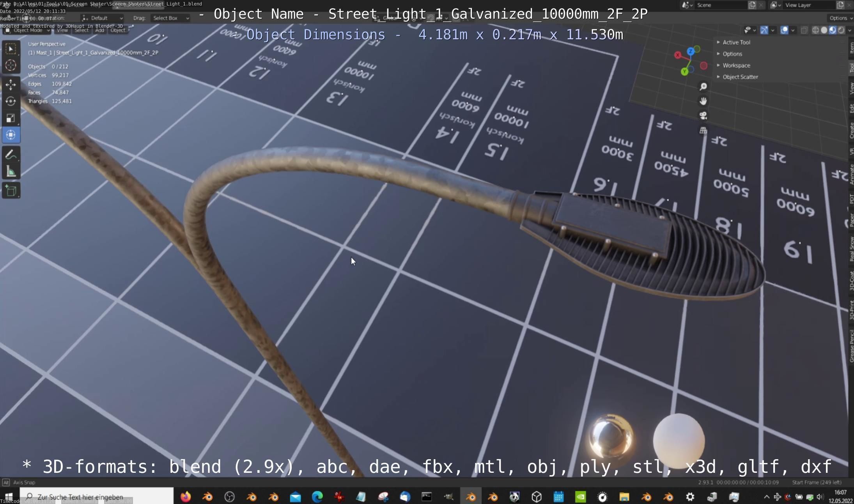This screenshot has height=504, width=854.
Task: Toggle X-ray mode
Action: (804, 30)
